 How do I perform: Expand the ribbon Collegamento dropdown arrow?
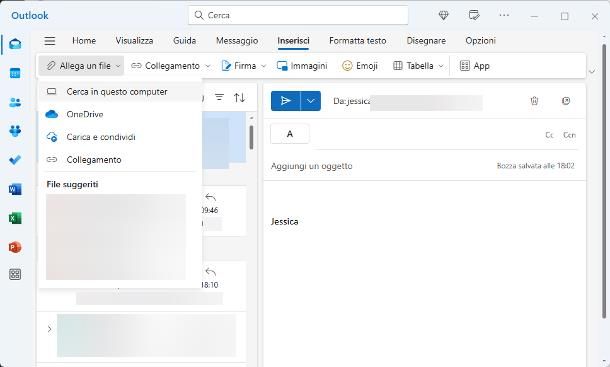(x=208, y=66)
